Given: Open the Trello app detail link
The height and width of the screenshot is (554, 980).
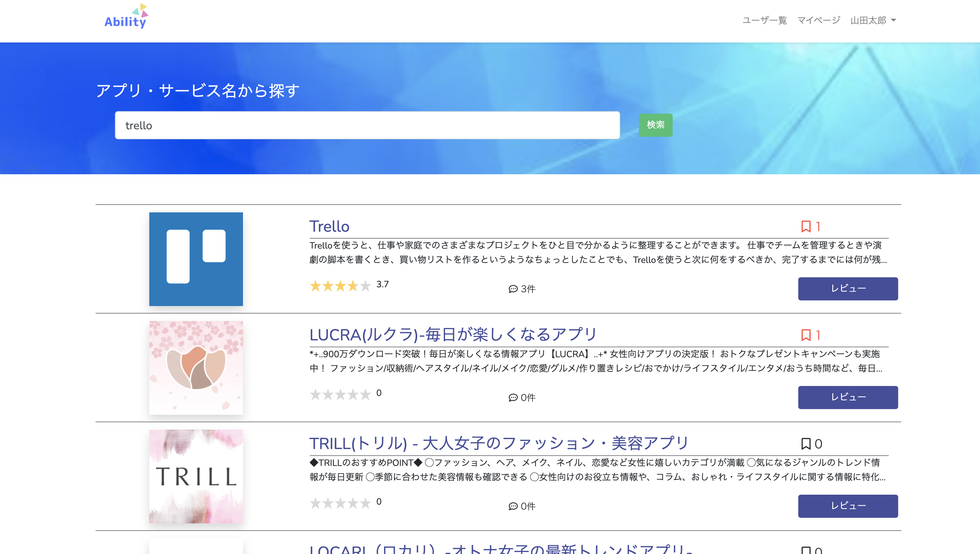Looking at the screenshot, I should pyautogui.click(x=329, y=226).
